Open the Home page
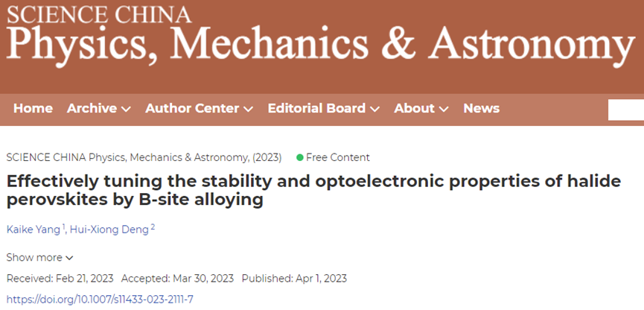Screen dimensions: 644x310 tap(33, 109)
